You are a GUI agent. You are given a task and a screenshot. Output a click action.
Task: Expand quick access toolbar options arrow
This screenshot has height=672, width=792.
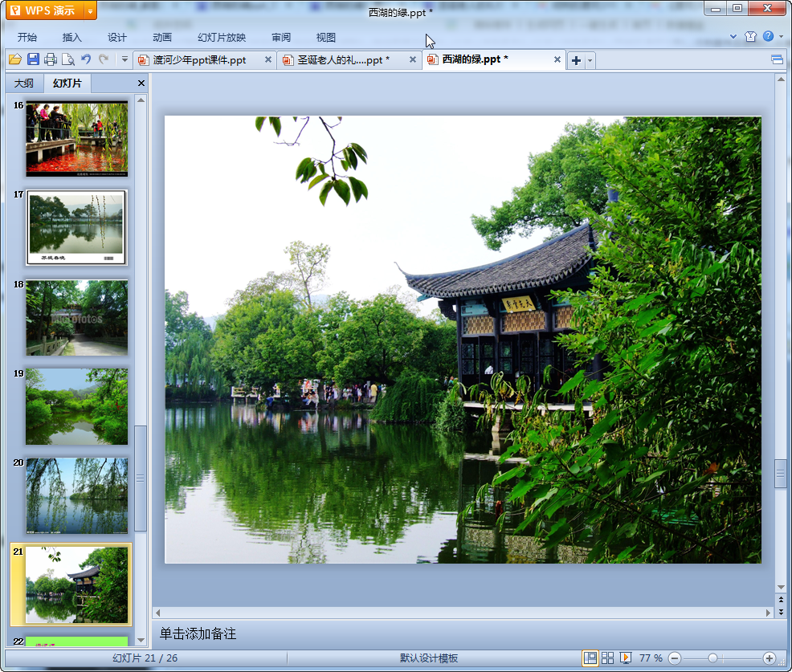pos(125,59)
